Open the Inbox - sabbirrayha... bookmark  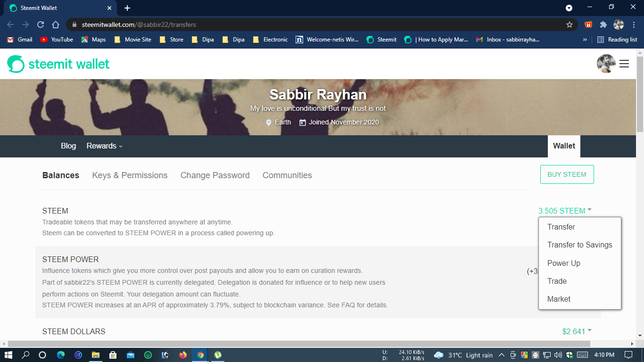[x=508, y=40]
